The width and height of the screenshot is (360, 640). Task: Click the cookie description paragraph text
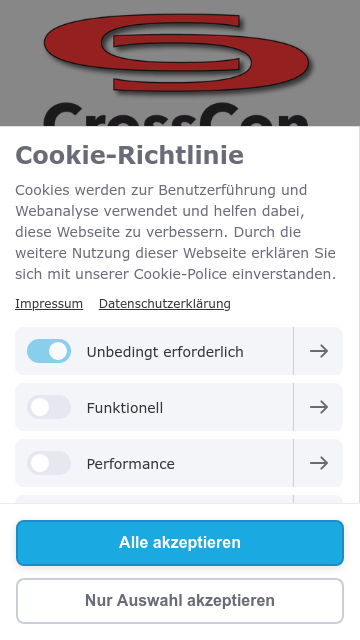[x=176, y=232]
